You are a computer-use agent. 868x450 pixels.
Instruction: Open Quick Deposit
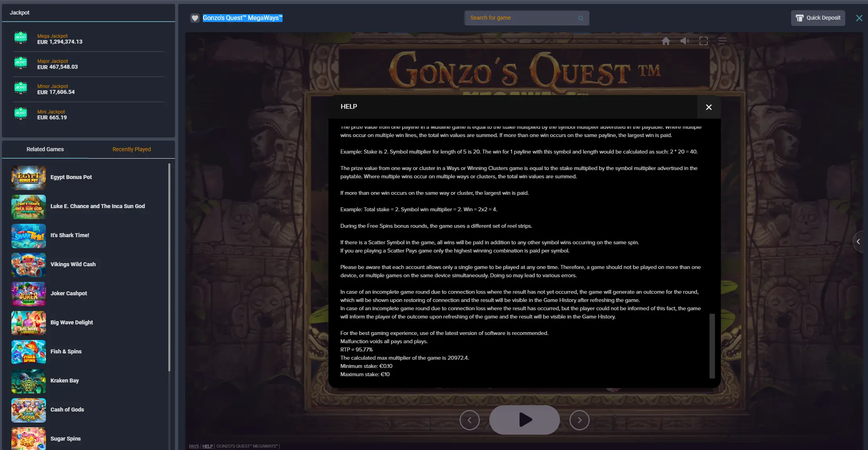818,18
